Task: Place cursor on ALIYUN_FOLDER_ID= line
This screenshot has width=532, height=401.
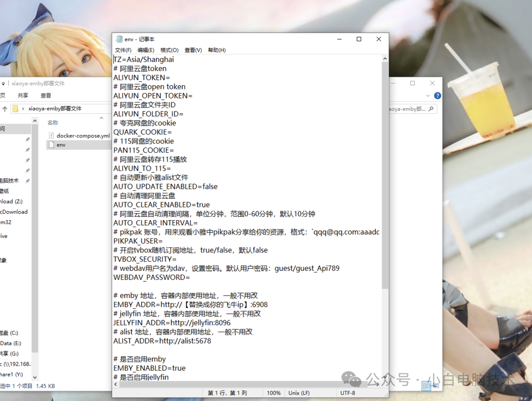Action: [x=148, y=114]
